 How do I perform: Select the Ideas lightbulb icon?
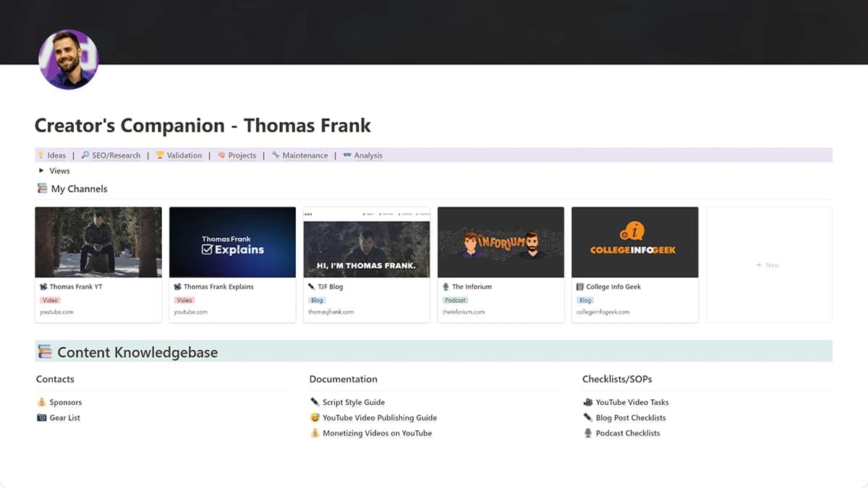(41, 155)
